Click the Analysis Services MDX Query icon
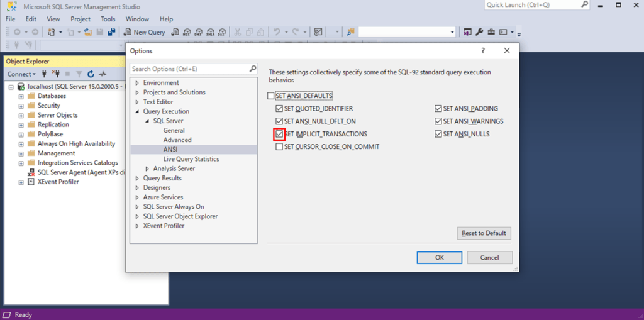 [x=187, y=32]
